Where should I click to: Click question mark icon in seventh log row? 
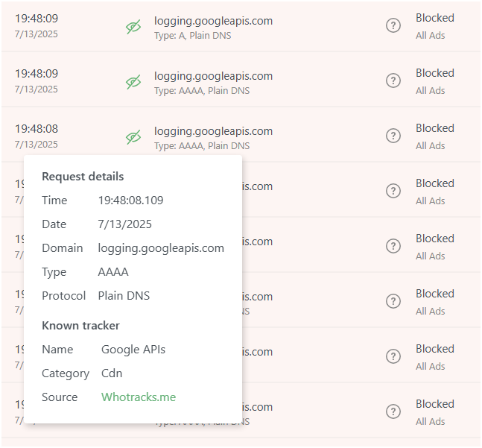(x=393, y=356)
